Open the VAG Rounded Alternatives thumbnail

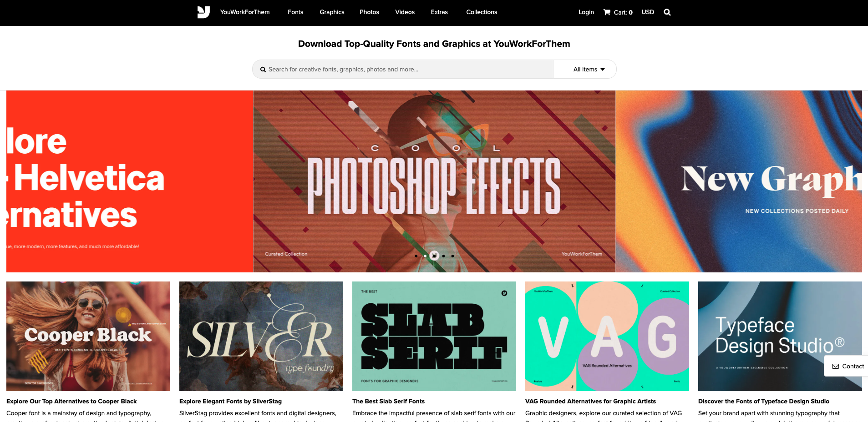tap(607, 336)
